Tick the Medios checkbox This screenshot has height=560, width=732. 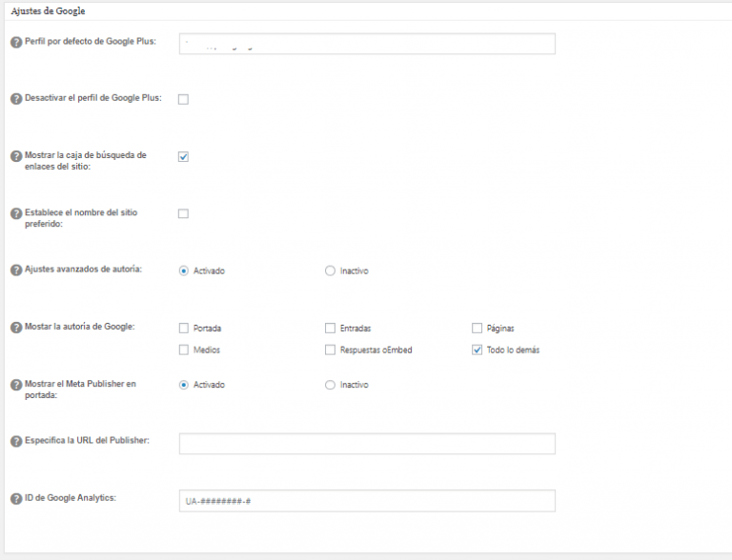click(x=184, y=350)
